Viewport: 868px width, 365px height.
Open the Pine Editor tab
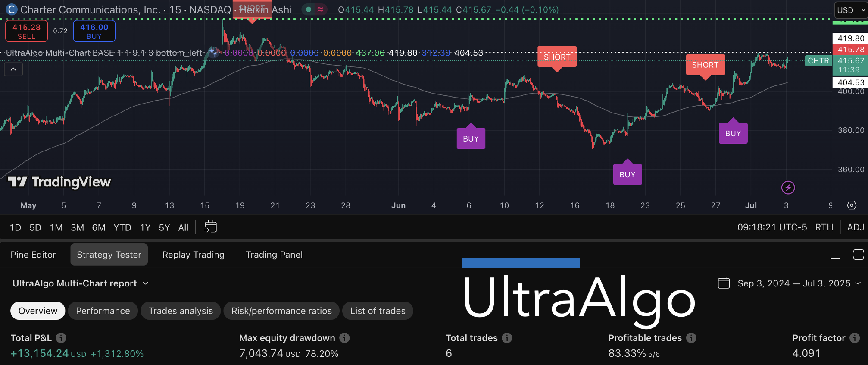(33, 255)
